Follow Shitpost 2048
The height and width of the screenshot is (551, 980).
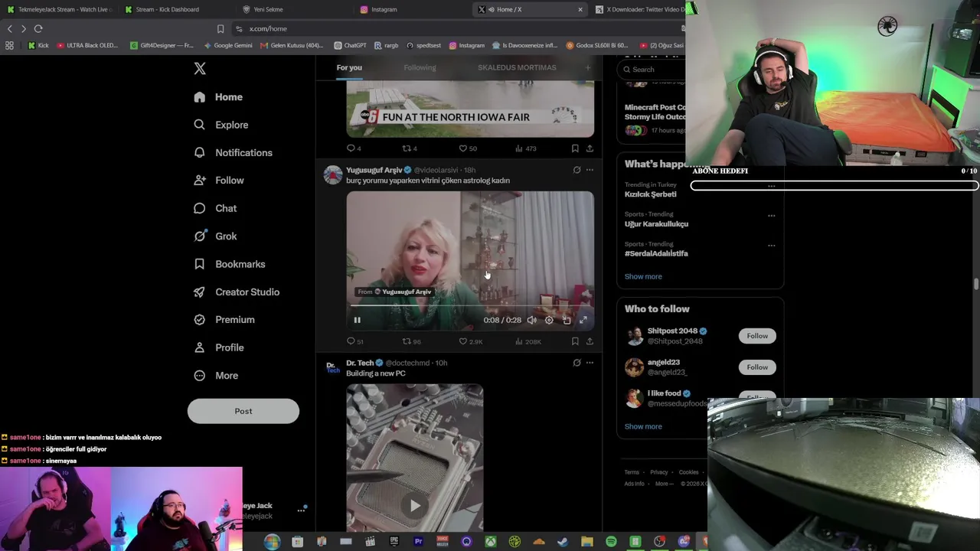coord(757,336)
